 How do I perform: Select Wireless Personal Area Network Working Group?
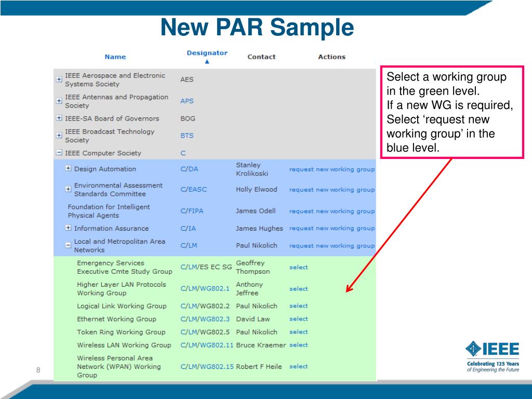(x=299, y=366)
